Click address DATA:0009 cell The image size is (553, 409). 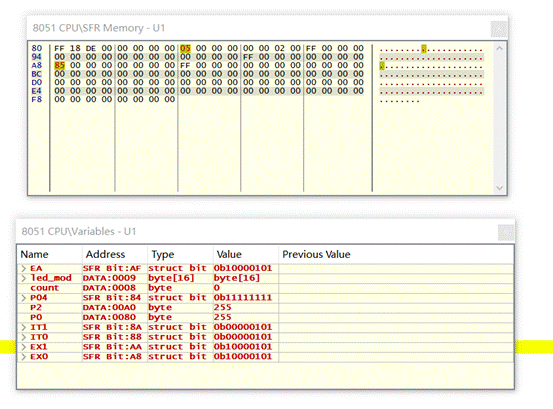[109, 278]
